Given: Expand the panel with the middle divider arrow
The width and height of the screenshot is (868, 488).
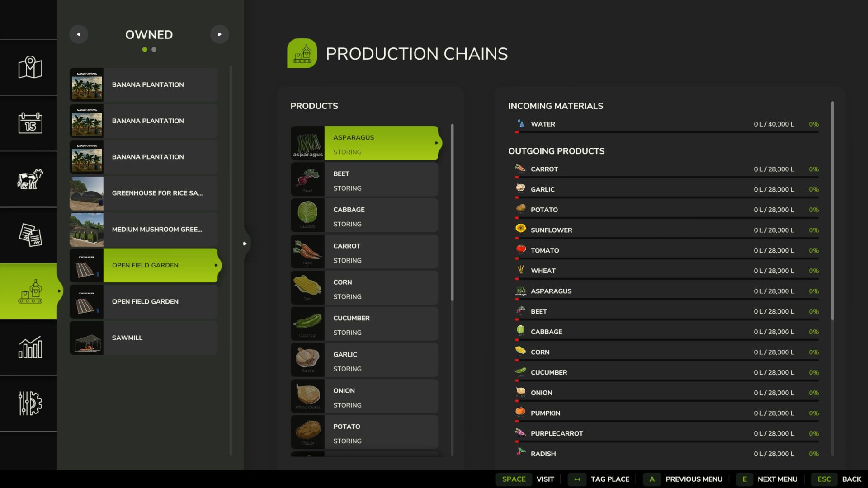Looking at the screenshot, I should (245, 244).
